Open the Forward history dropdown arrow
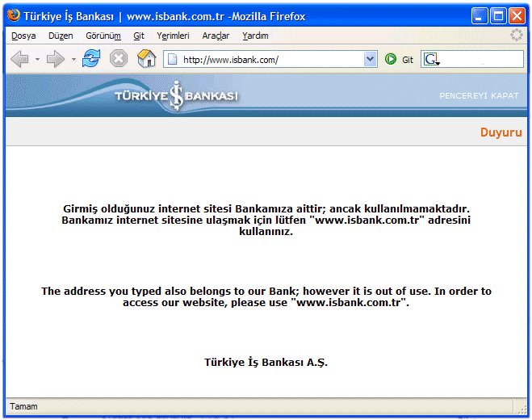The height and width of the screenshot is (420, 532). point(73,60)
